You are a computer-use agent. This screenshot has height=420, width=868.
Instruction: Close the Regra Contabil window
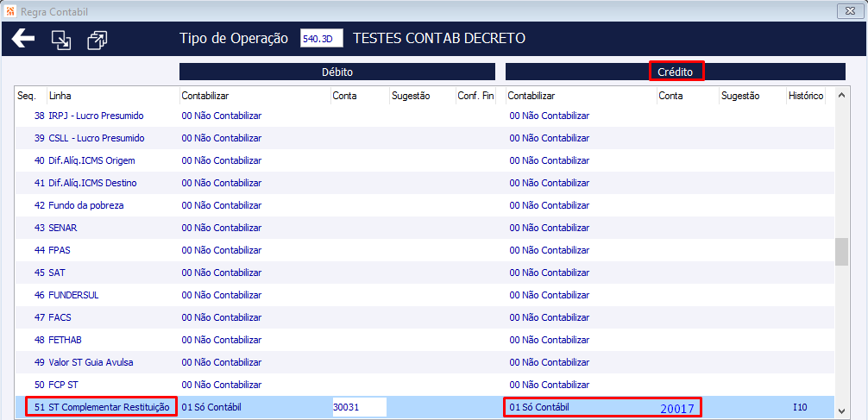click(850, 10)
